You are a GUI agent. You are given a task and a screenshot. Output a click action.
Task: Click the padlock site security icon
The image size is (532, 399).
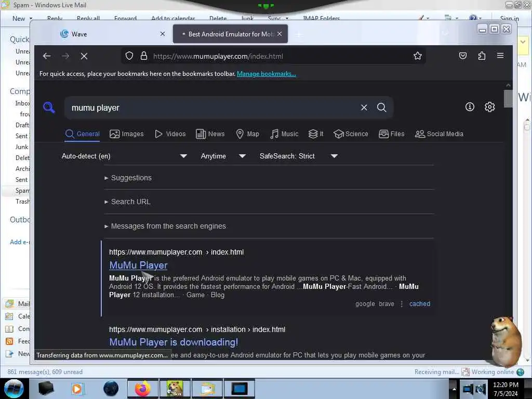144,56
